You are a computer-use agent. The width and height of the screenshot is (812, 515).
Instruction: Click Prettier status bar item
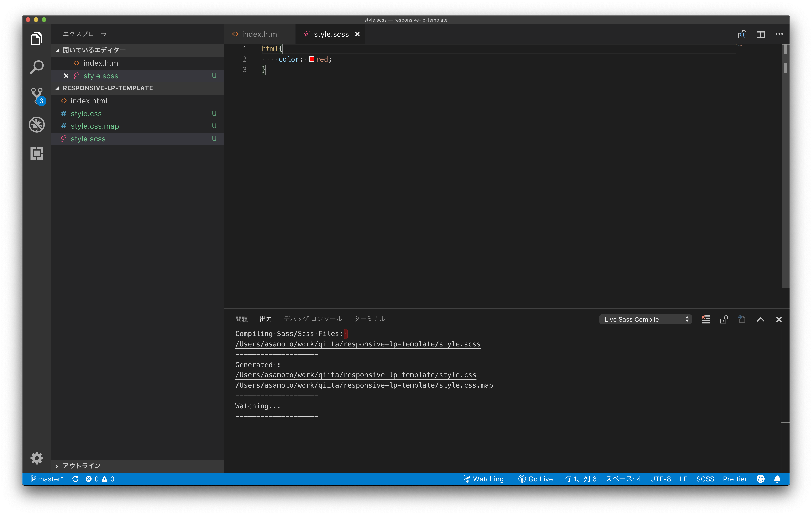click(x=735, y=479)
